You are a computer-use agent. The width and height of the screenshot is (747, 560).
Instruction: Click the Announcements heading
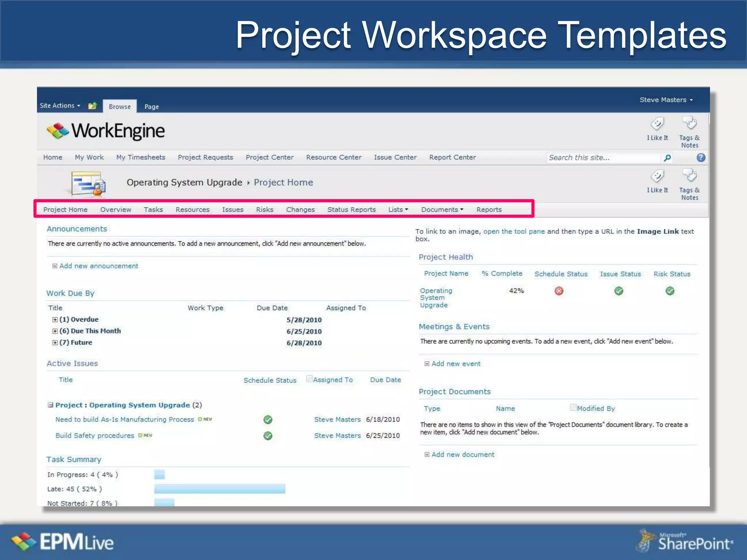tap(77, 229)
